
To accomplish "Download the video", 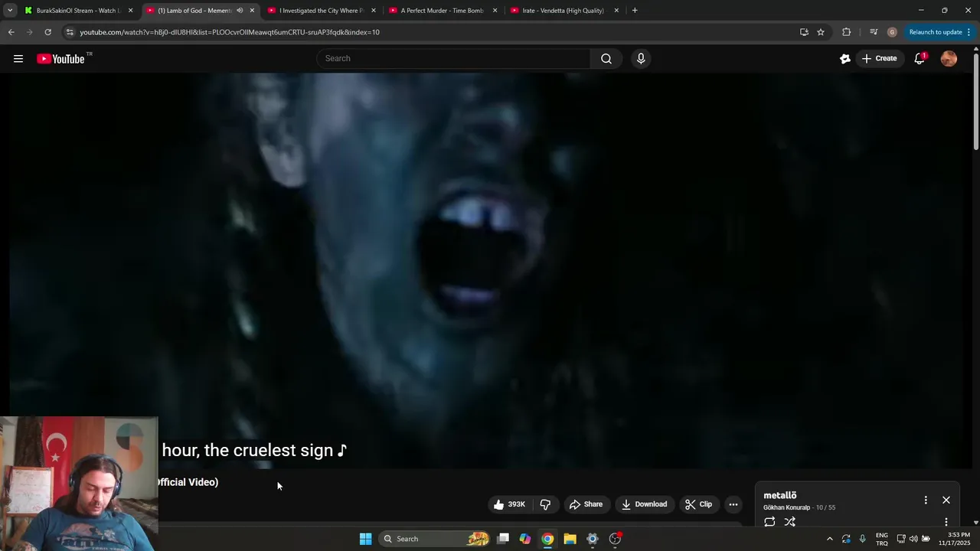I will pyautogui.click(x=644, y=504).
